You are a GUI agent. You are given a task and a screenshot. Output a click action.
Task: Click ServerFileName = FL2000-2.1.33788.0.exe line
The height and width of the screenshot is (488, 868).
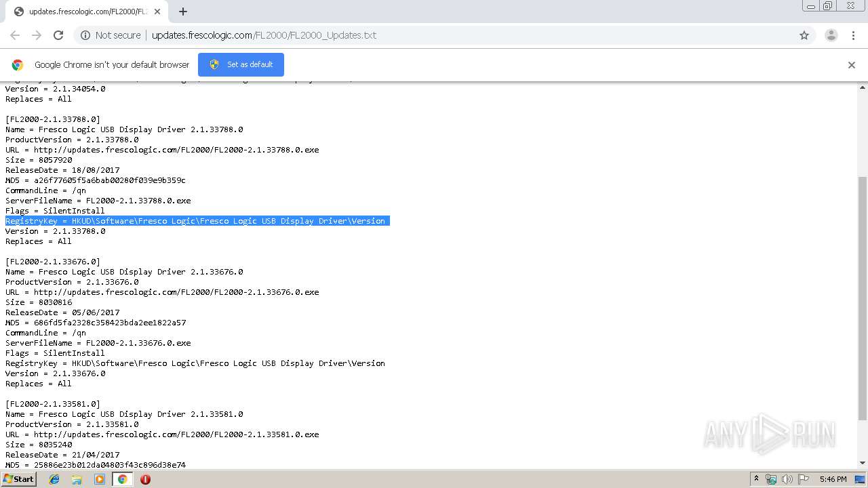click(98, 201)
